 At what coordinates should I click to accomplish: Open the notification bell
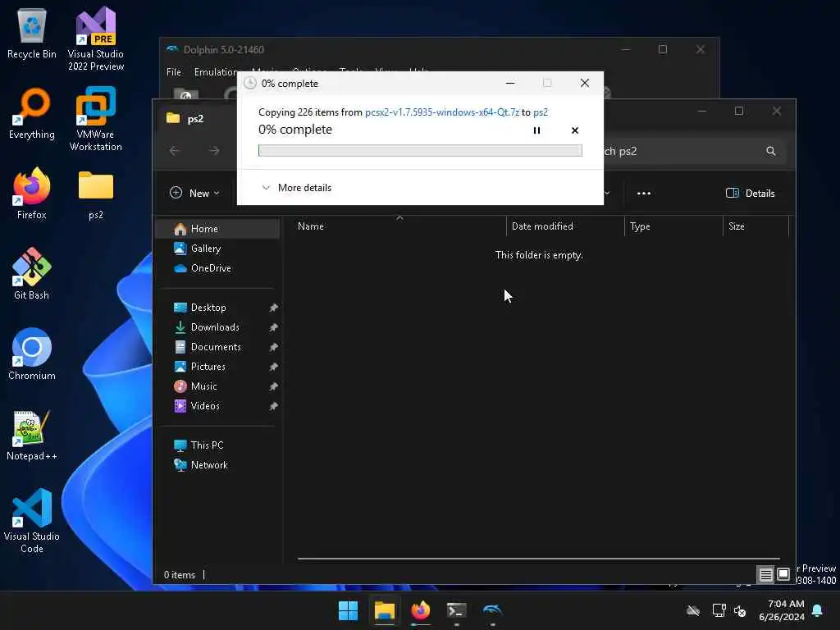[818, 610]
